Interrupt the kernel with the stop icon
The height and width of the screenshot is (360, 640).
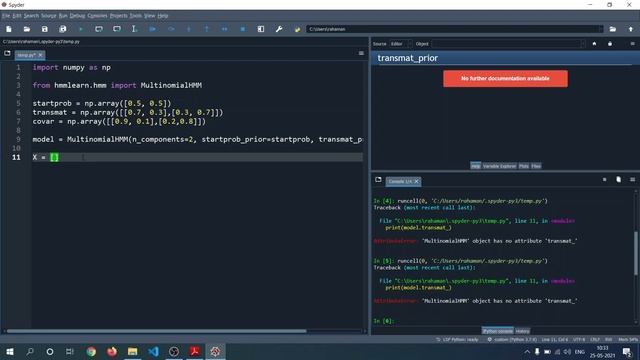pos(604,180)
